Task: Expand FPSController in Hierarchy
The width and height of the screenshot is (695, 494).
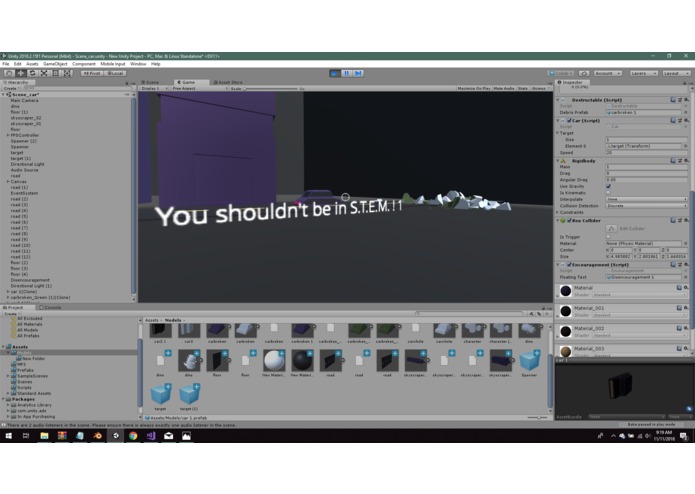Action: (8, 135)
